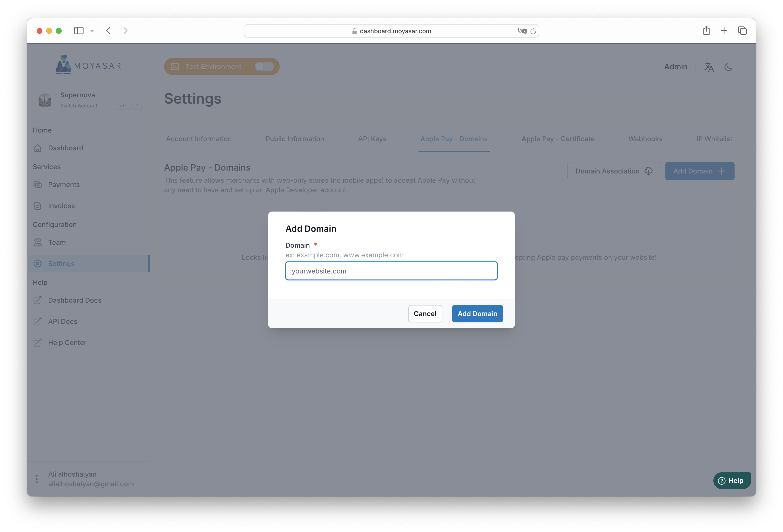Open the three-dot menu near Ali alhoshaiyan
Viewport: 783px width, 532px height.
tap(36, 479)
